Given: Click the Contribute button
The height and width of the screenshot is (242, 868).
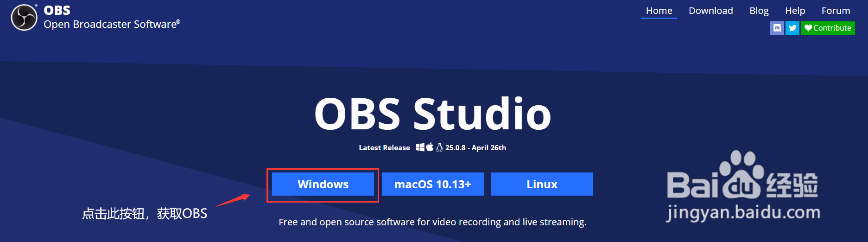Looking at the screenshot, I should tap(828, 28).
